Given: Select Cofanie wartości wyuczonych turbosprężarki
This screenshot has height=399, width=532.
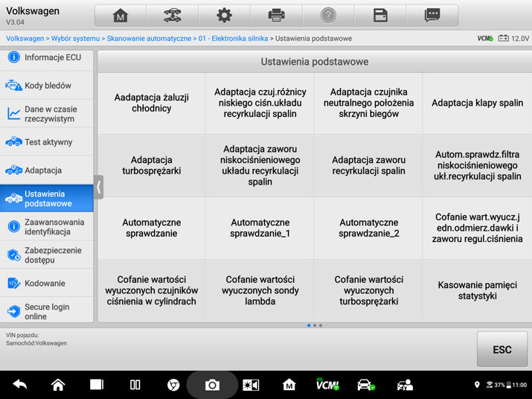Looking at the screenshot, I should pyautogui.click(x=368, y=290).
